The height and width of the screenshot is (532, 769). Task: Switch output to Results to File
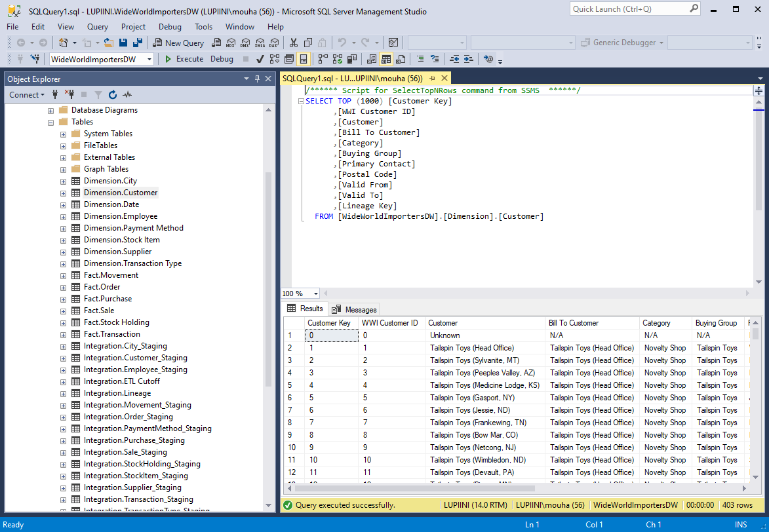pos(401,60)
